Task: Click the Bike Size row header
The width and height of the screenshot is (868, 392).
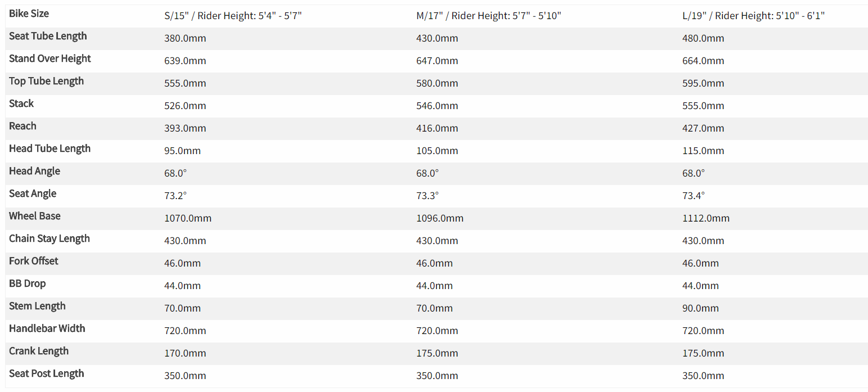Action: tap(29, 13)
